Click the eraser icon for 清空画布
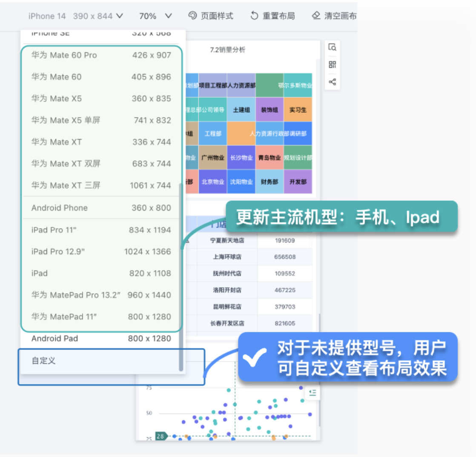 tap(316, 15)
